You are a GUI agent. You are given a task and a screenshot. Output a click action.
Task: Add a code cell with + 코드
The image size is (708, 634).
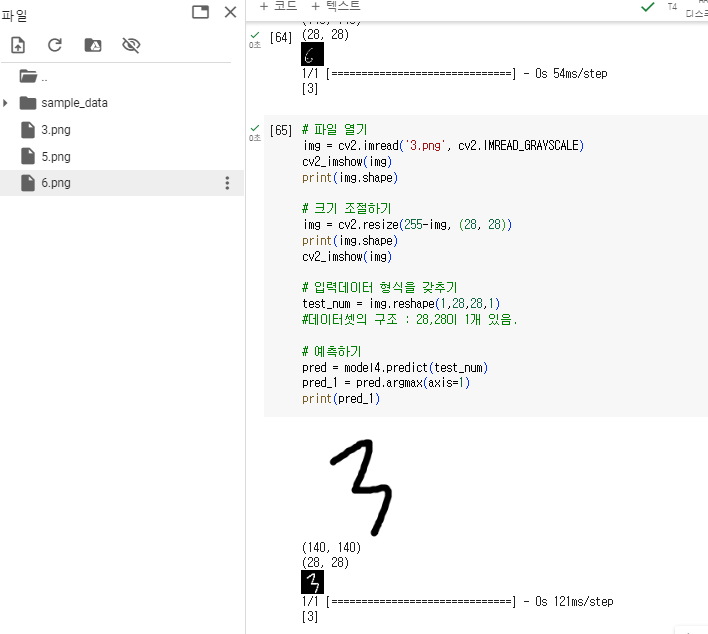(278, 6)
